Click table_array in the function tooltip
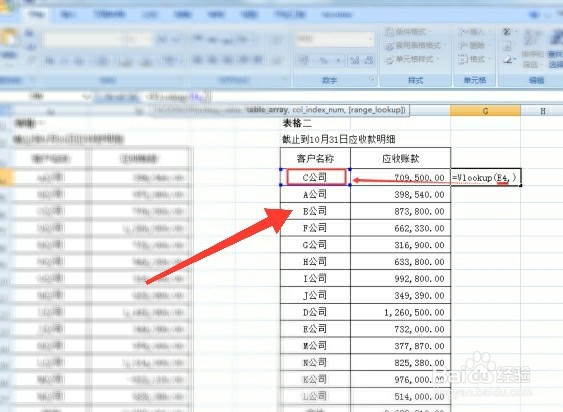Screen dimensions: 563x412 click(267, 110)
